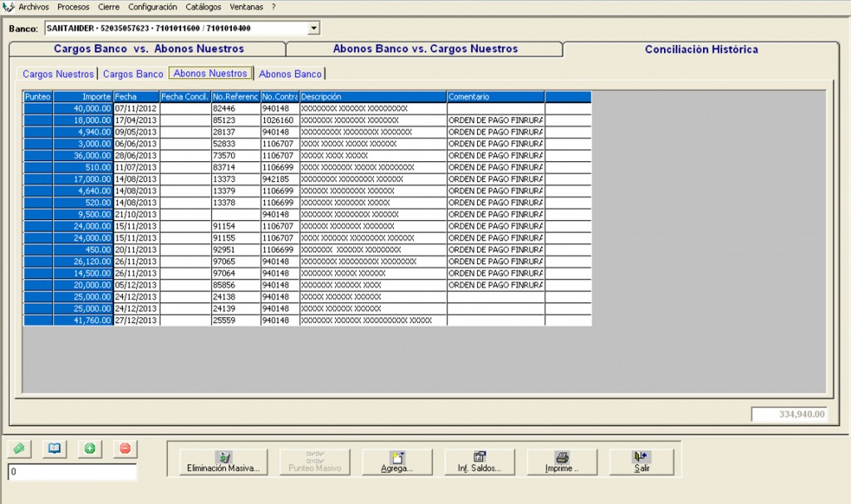Viewport: 851px width, 504px height.
Task: Click the green eraser icon button
Action: [x=19, y=448]
